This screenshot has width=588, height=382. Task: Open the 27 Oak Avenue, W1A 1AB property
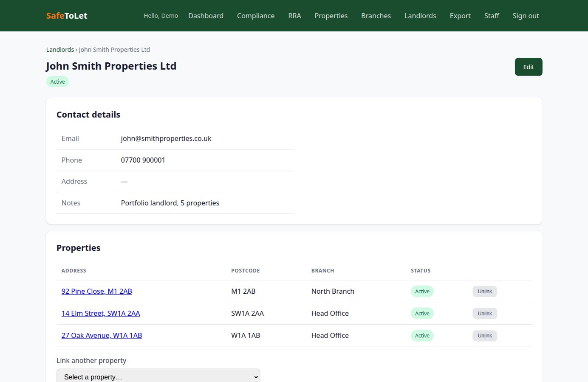point(102,335)
